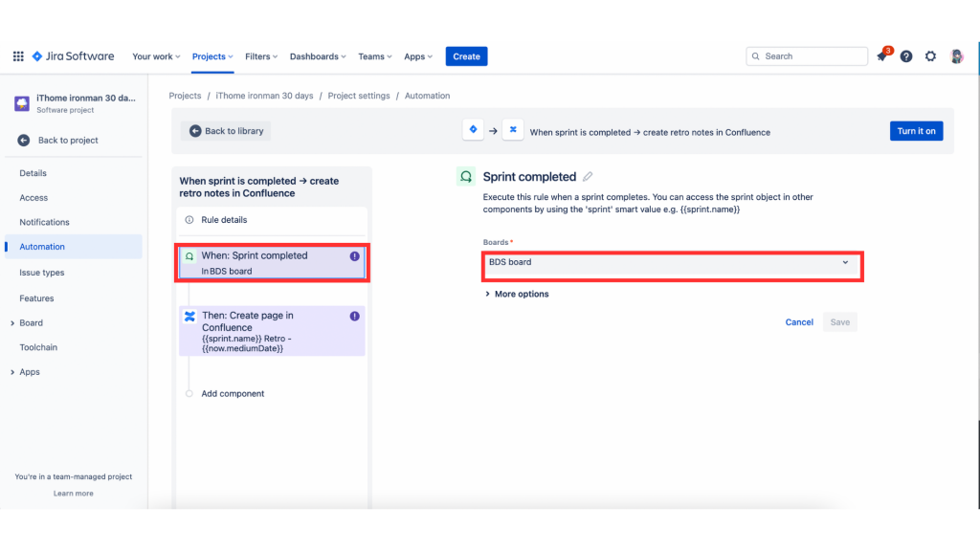
Task: Click the Add component circle icon
Action: point(189,393)
